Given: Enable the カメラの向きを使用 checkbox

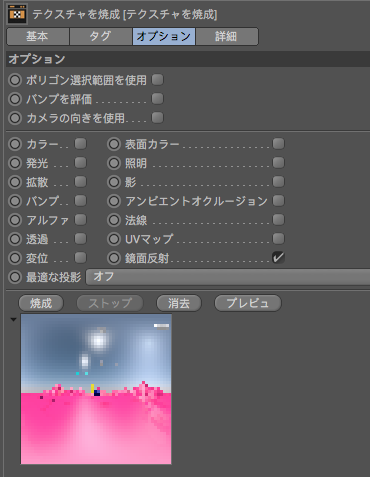Looking at the screenshot, I should (x=157, y=118).
